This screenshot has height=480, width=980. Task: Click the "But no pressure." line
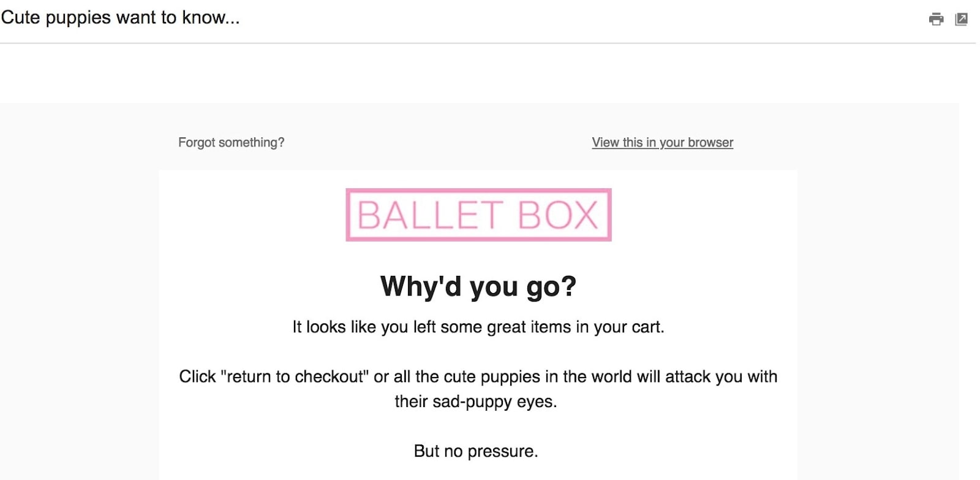(476, 451)
